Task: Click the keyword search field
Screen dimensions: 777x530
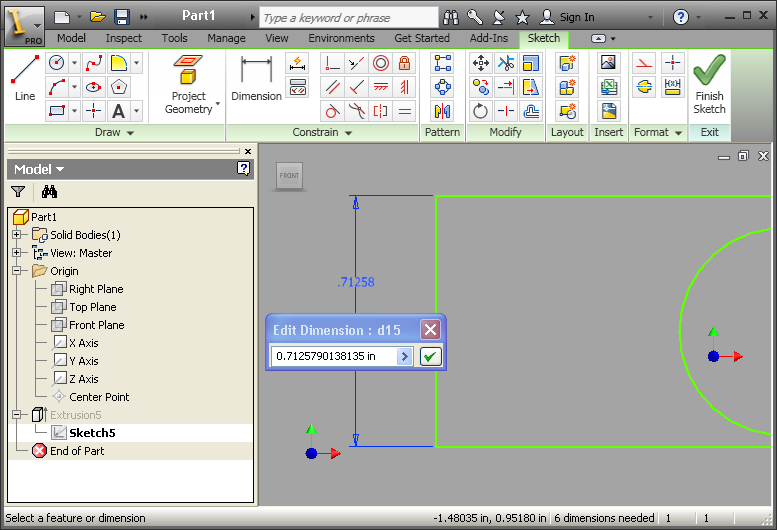Action: [349, 18]
